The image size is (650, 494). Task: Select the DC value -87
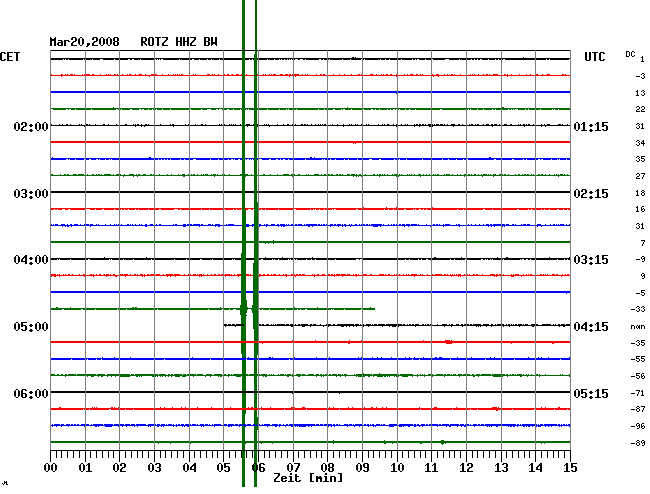638,409
